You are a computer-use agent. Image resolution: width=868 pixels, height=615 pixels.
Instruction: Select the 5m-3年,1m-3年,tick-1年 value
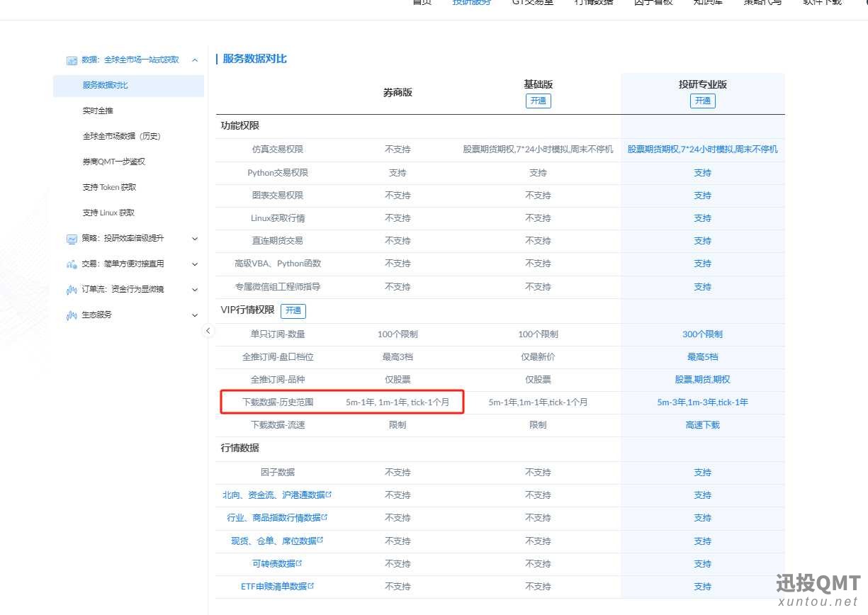(702, 402)
